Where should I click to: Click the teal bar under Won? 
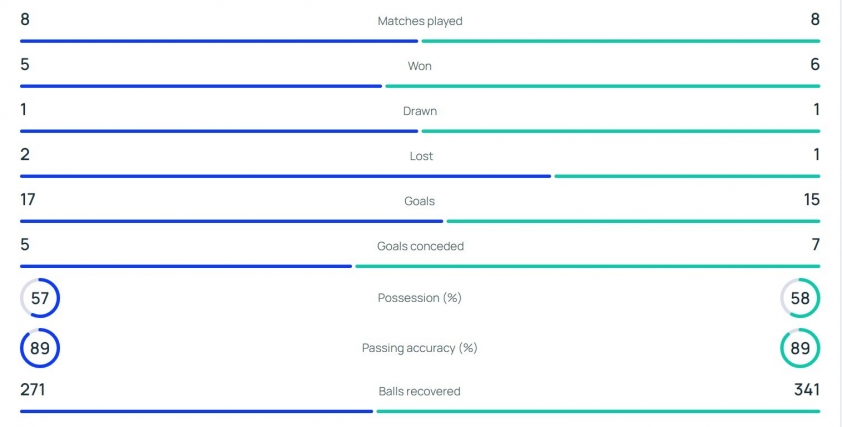(603, 86)
